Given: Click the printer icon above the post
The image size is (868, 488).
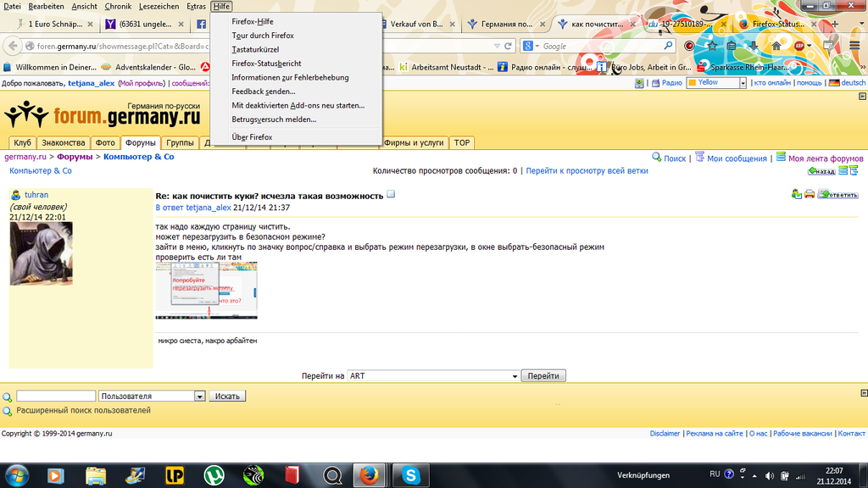Looking at the screenshot, I should click(x=810, y=194).
